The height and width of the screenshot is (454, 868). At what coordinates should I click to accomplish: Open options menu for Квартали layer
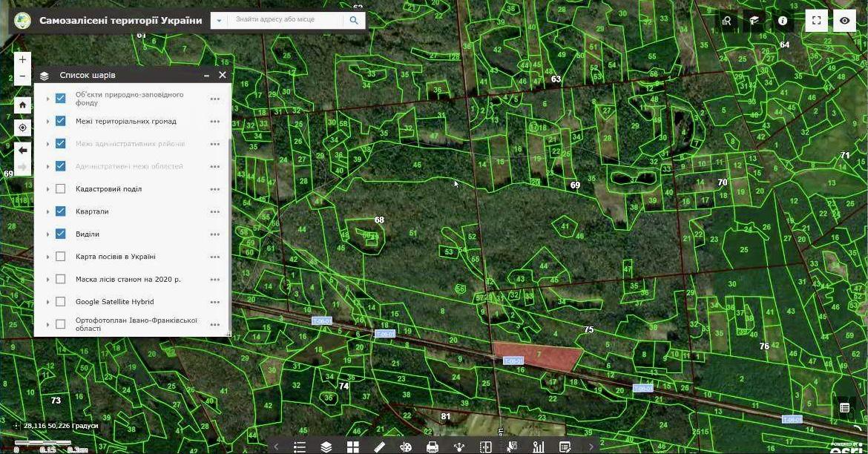tap(215, 211)
